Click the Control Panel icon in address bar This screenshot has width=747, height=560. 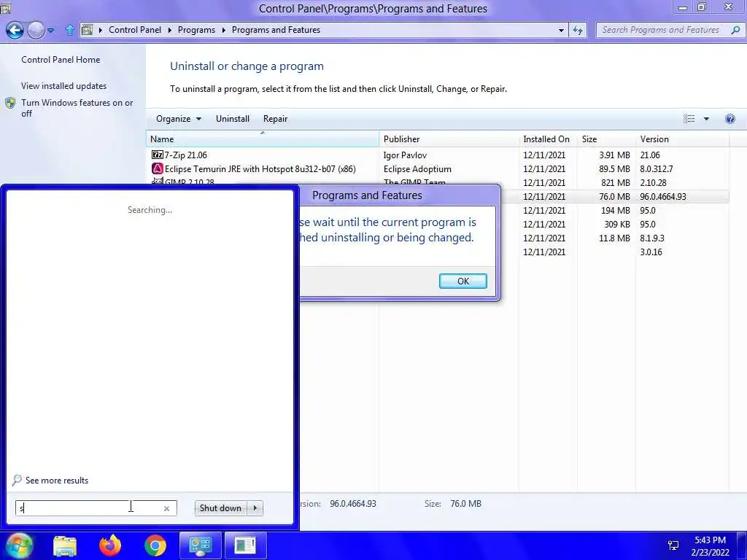[88, 30]
